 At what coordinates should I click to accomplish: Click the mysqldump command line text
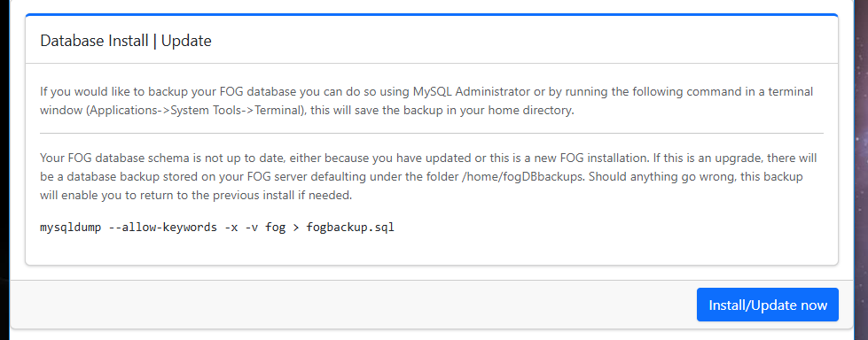coord(217,228)
